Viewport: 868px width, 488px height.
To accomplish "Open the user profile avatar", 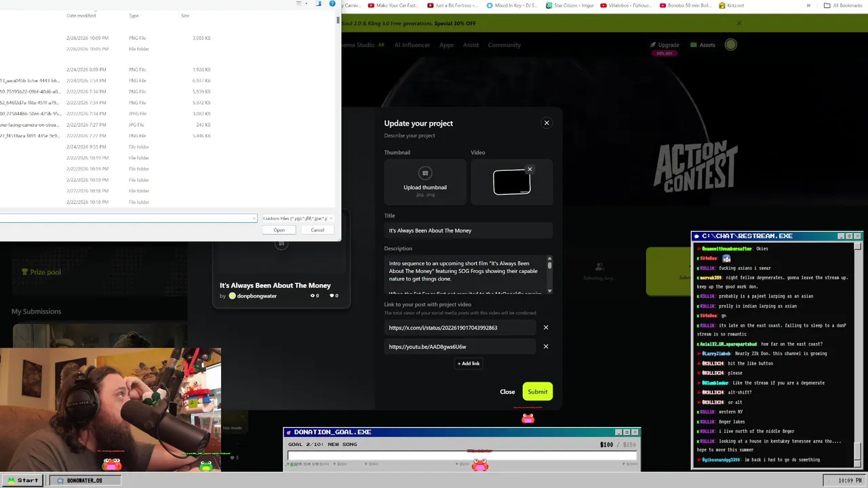I will coord(730,45).
